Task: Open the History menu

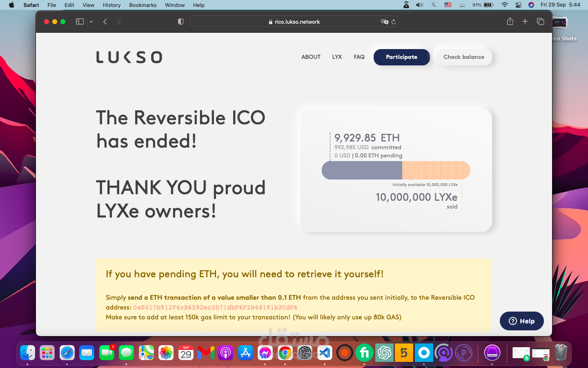Action: 111,5
